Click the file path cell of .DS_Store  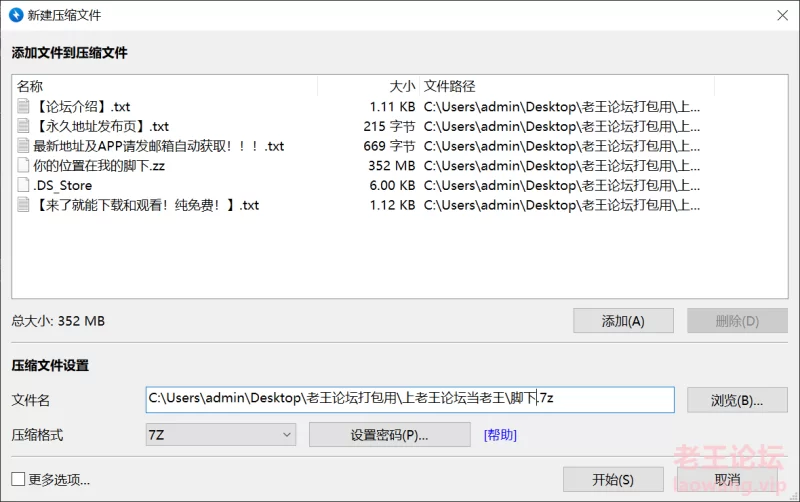click(562, 185)
